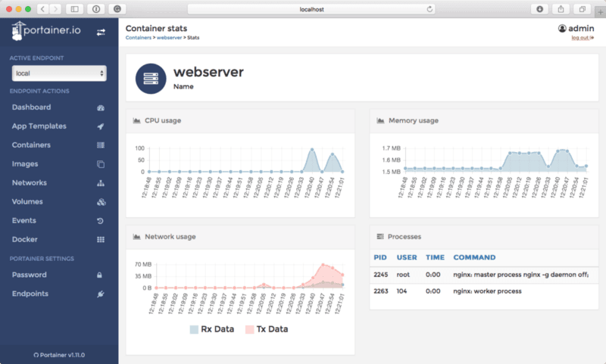The image size is (606, 364).
Task: Open the active endpoint 'local' dropdown
Action: [59, 73]
